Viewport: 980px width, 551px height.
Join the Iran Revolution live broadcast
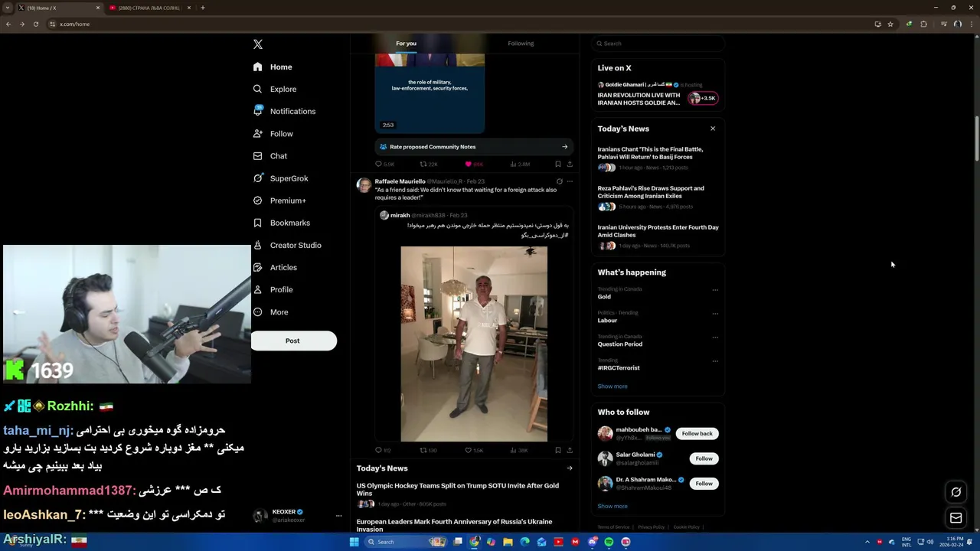(x=658, y=94)
